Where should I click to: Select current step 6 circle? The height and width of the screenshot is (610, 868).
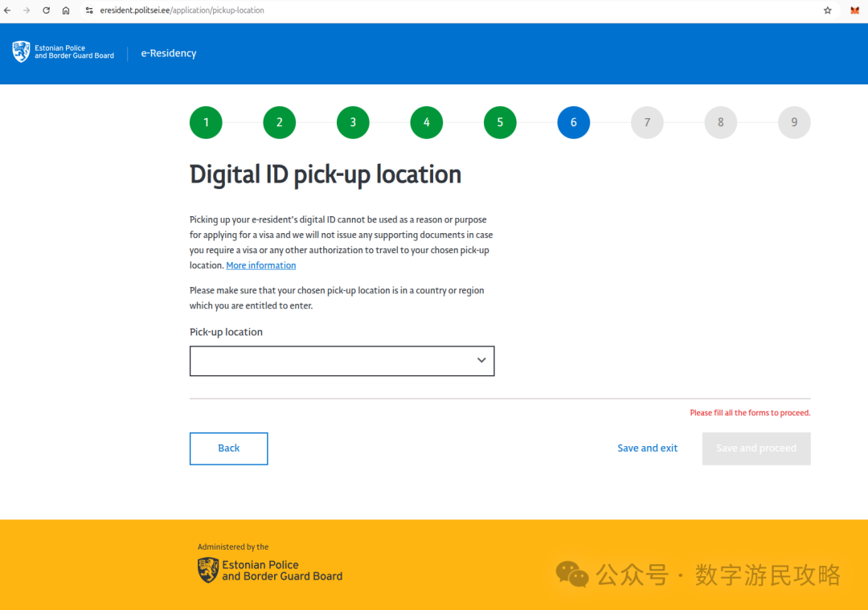pos(574,122)
